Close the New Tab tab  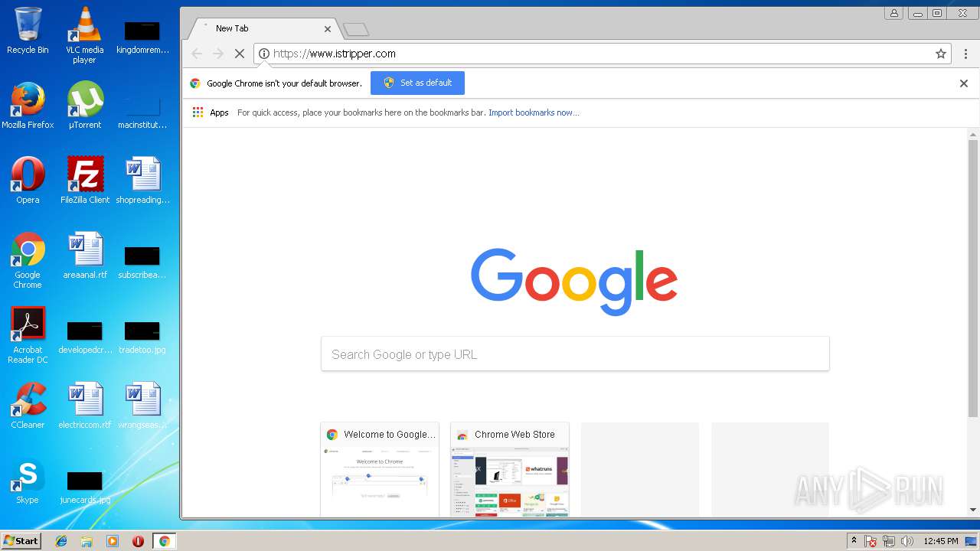coord(328,29)
